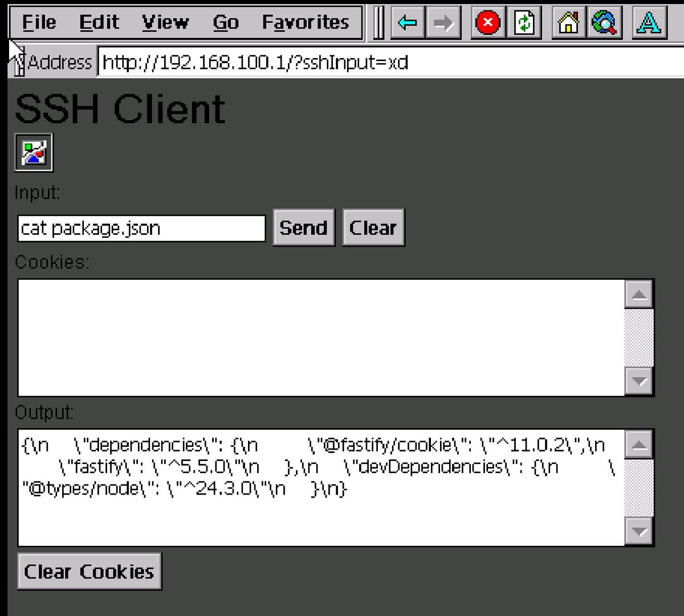
Task: Click the Clear Cookies button
Action: coord(89,571)
